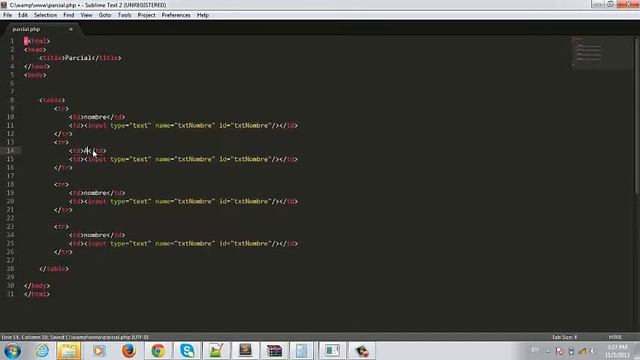
Task: Click the closing table tag on line 28
Action: [x=54, y=269]
